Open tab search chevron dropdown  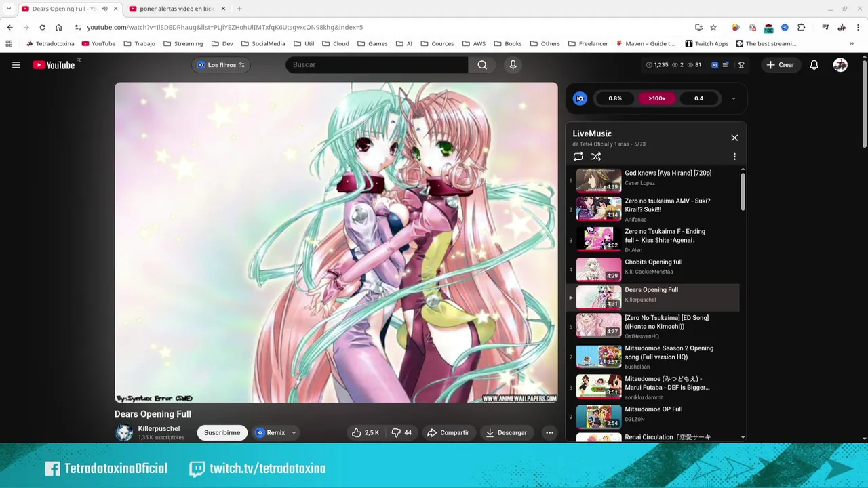(8, 9)
